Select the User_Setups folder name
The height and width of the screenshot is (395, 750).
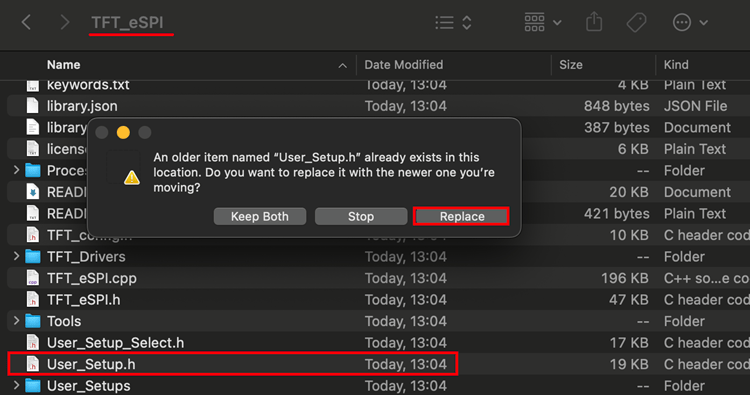tap(88, 386)
